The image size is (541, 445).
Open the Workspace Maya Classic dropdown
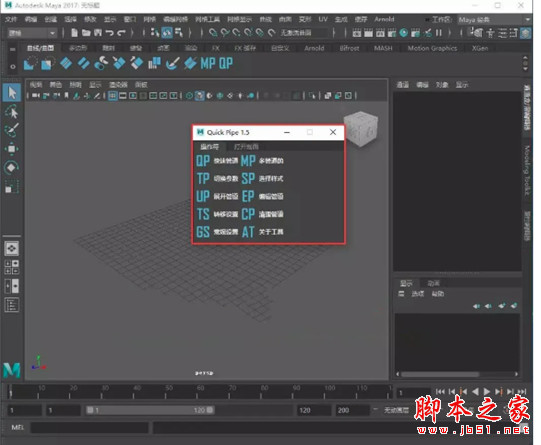(494, 20)
